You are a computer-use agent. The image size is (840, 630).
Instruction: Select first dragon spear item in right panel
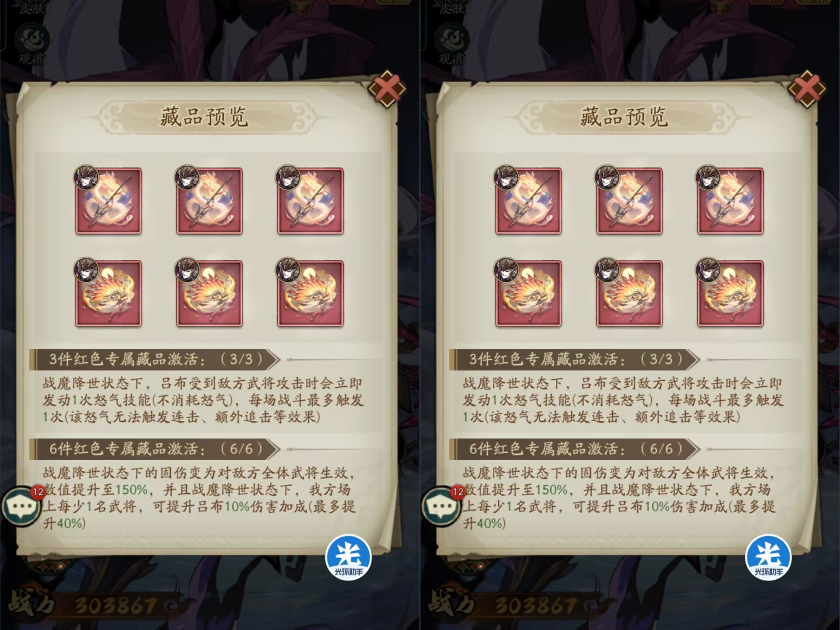click(x=528, y=201)
